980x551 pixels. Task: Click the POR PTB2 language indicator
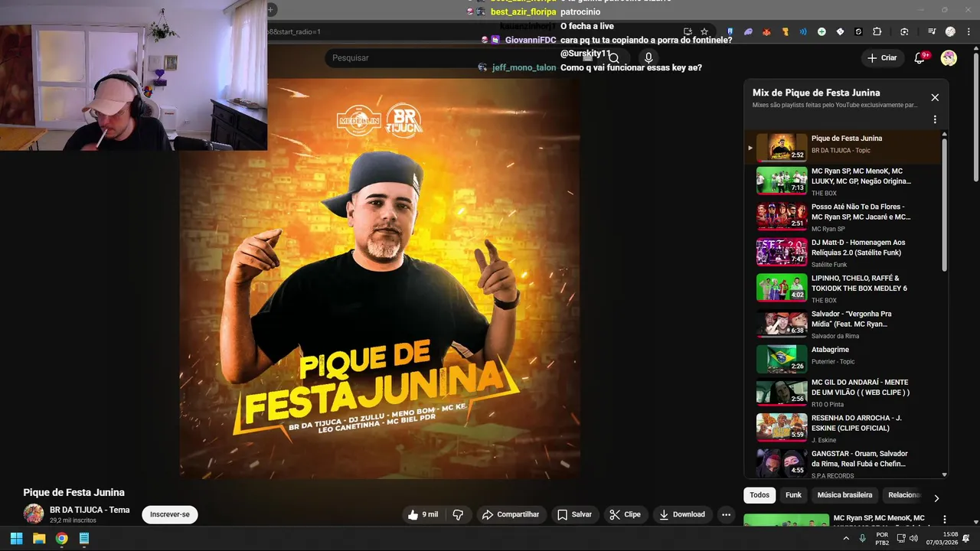(882, 538)
